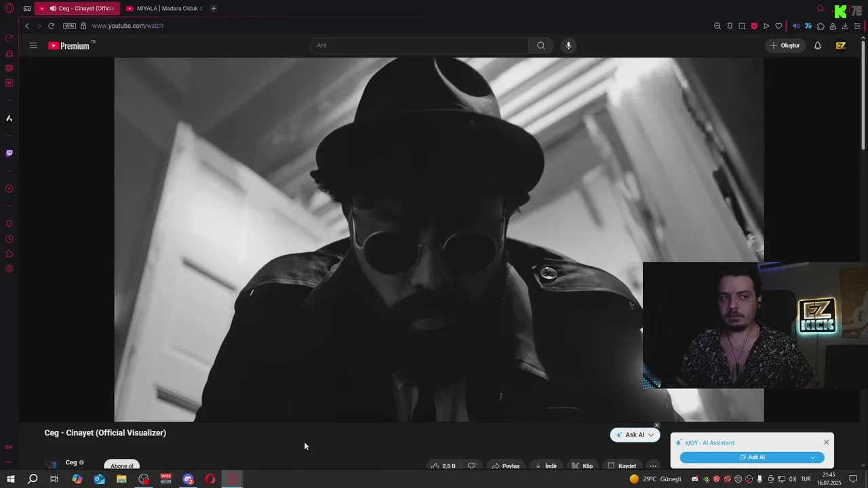Toggle the VPN badge in address bar
The height and width of the screenshot is (488, 868).
click(69, 26)
